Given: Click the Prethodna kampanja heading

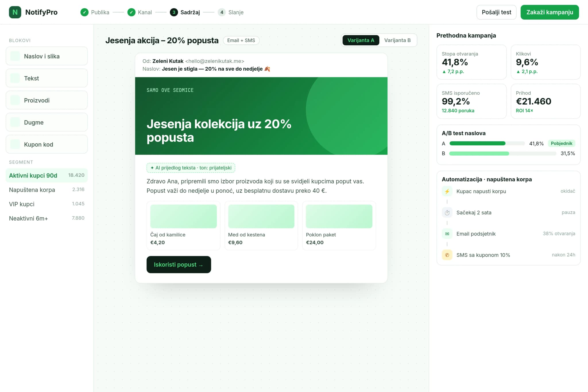Looking at the screenshot, I should [x=466, y=35].
